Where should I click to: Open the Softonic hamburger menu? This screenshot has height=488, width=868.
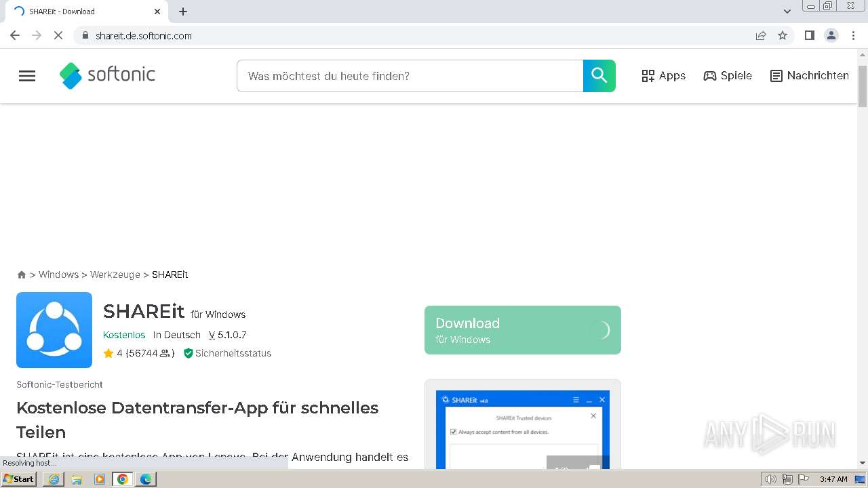27,76
